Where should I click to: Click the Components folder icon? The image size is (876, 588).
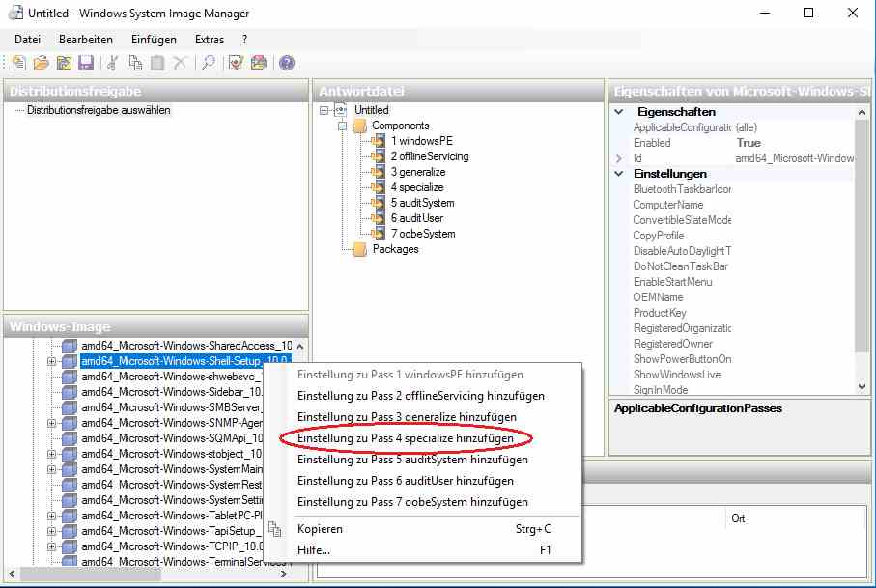tap(360, 126)
